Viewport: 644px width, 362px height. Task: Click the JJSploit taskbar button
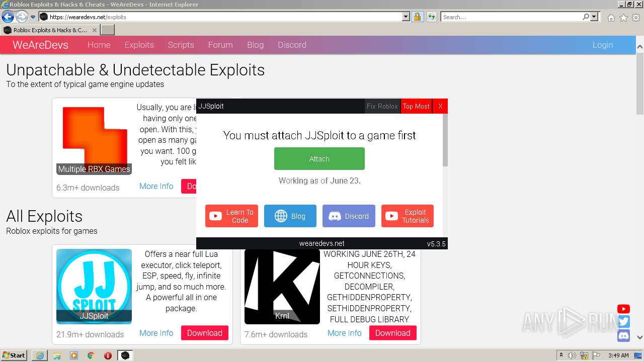125,355
